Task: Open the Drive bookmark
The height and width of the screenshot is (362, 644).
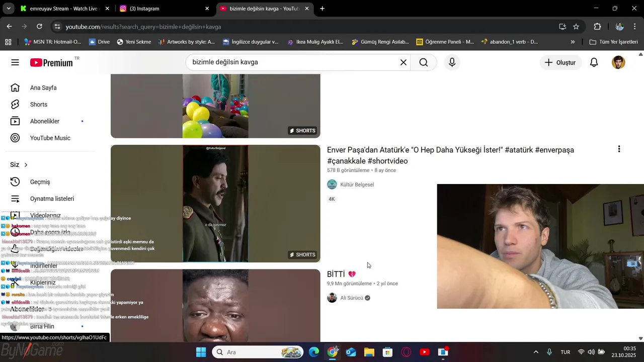Action: 99,42
